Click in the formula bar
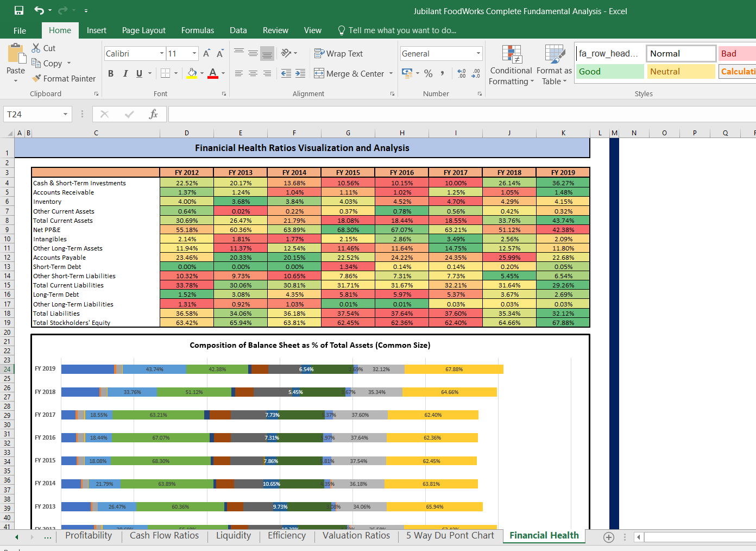This screenshot has width=756, height=551. 462,114
